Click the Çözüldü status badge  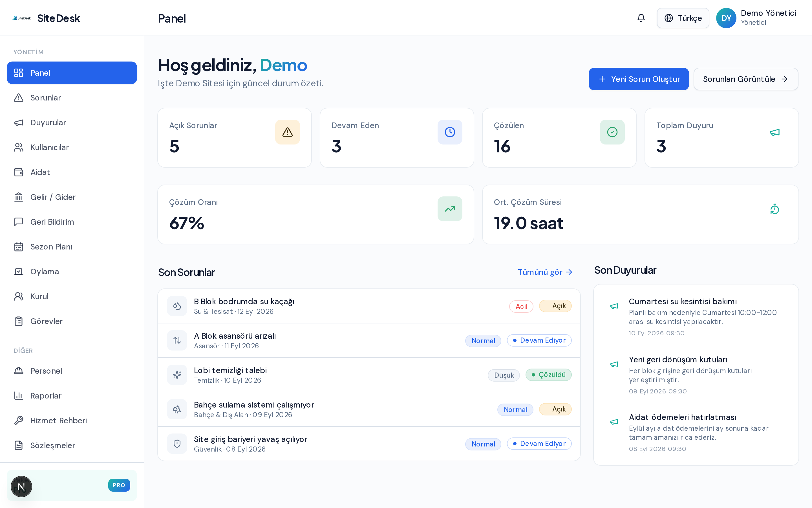[x=548, y=375]
